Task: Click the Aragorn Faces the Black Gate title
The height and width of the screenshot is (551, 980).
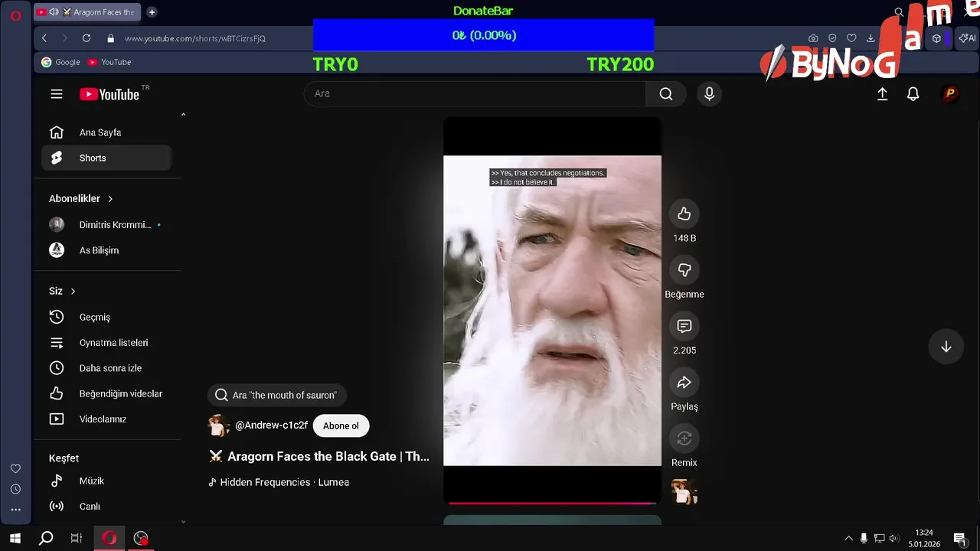Action: [319, 456]
